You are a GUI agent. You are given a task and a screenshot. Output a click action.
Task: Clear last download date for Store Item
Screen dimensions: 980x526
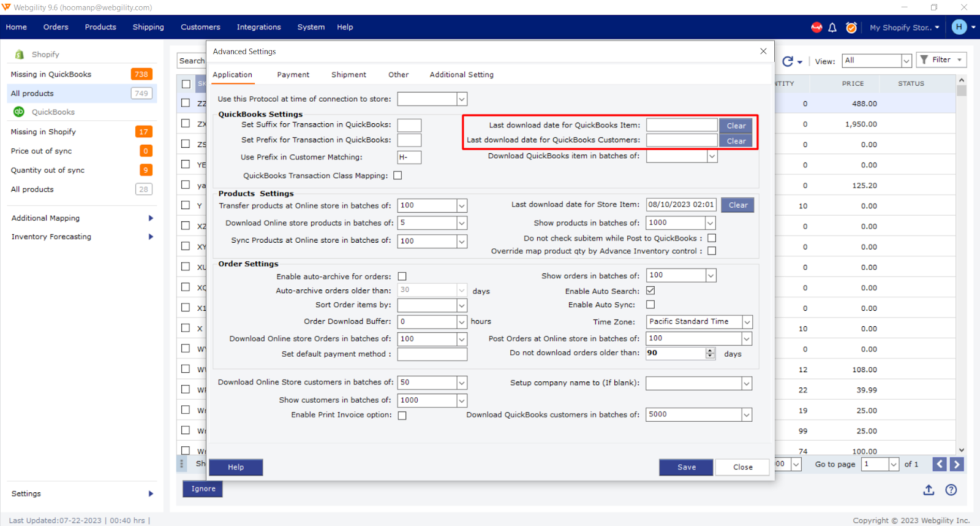click(x=737, y=205)
